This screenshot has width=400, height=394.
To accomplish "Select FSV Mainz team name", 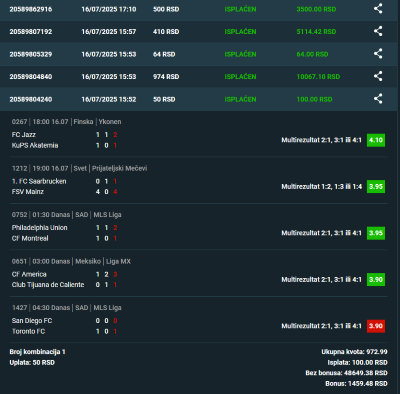I will point(28,192).
